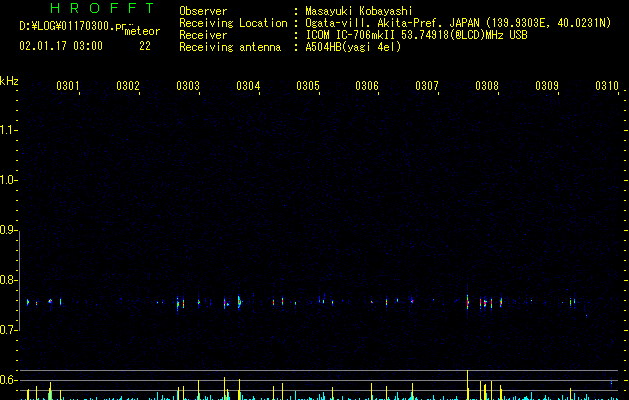Click the 0303 time marker

coord(188,85)
